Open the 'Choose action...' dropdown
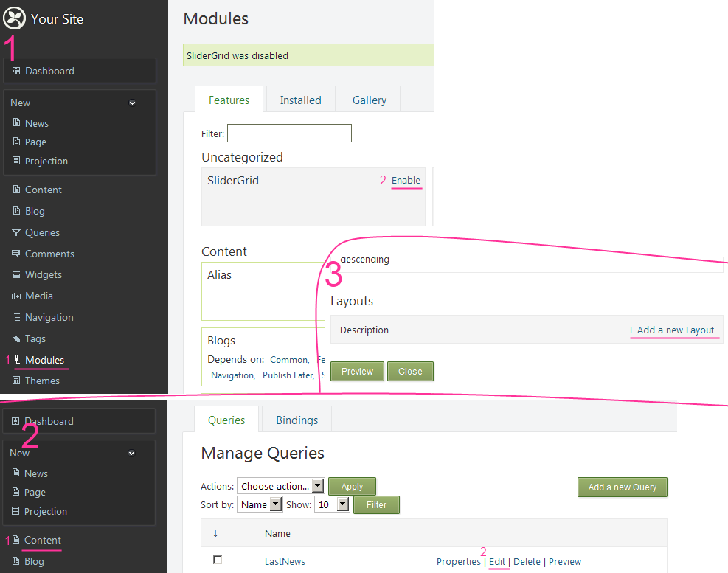This screenshot has width=728, height=573. click(281, 486)
